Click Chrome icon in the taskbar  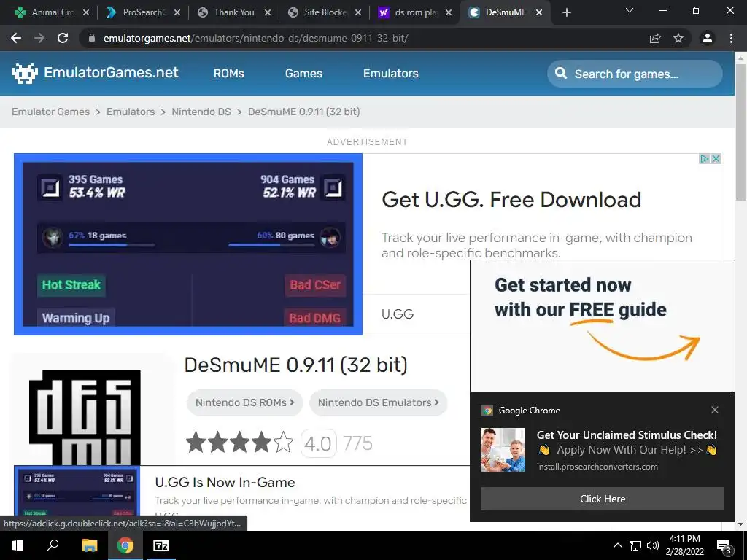(125, 545)
